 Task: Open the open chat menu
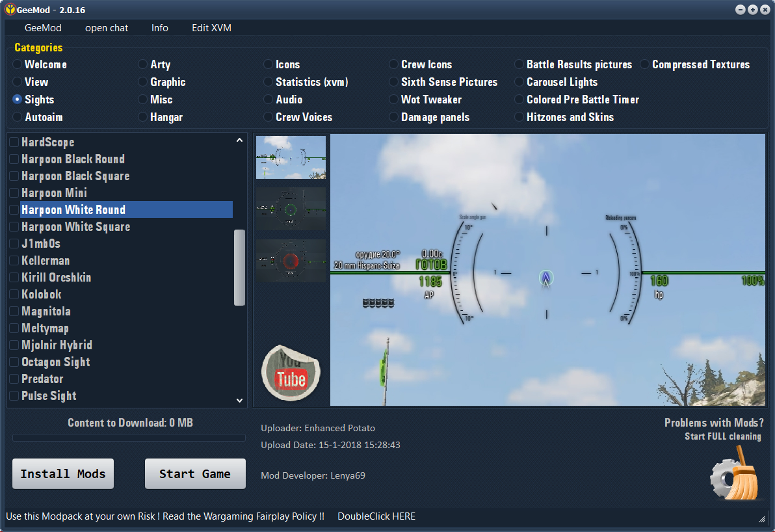coord(106,28)
